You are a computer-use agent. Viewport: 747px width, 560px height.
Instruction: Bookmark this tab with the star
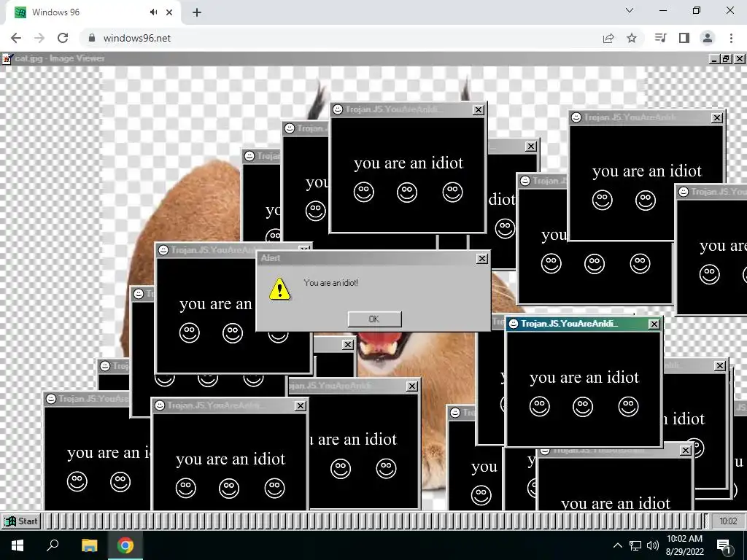(x=632, y=38)
